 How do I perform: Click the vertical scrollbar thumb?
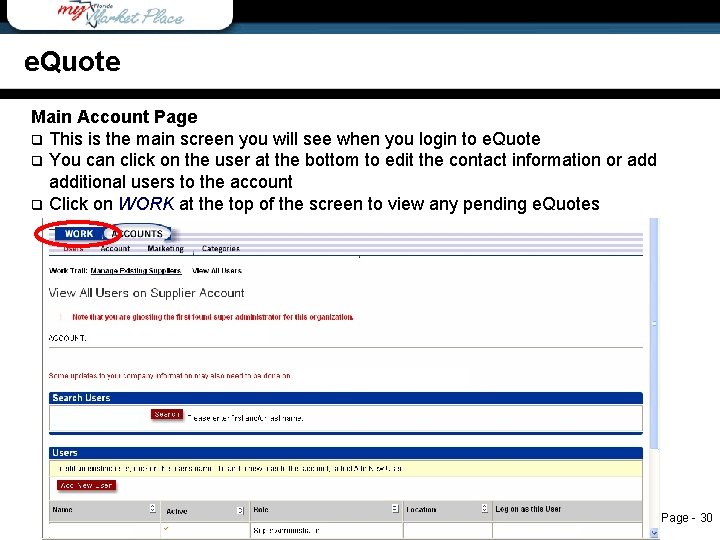point(654,335)
